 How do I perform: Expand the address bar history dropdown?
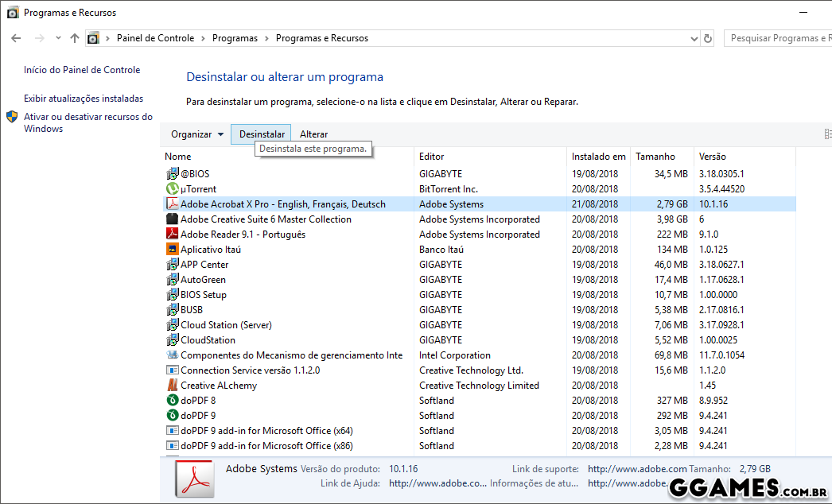point(694,38)
